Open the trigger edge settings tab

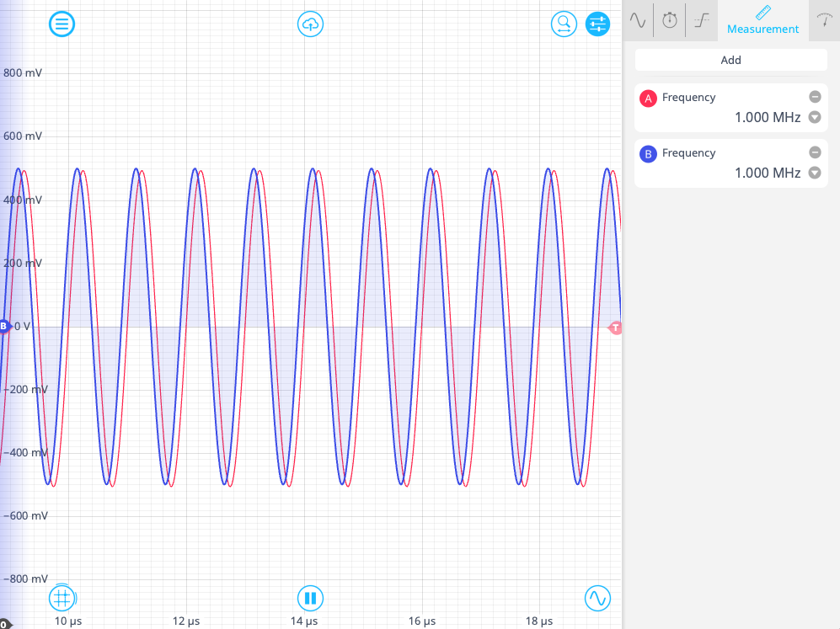click(x=701, y=20)
